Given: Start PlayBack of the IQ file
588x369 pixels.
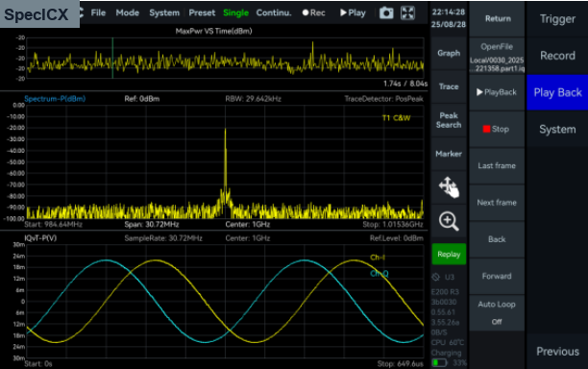Looking at the screenshot, I should [x=498, y=92].
